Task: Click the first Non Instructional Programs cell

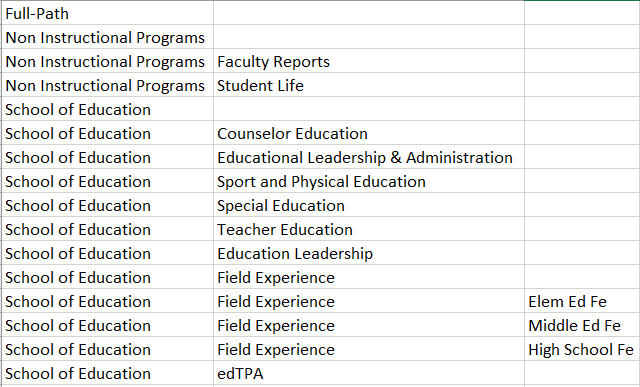Action: 107,37
